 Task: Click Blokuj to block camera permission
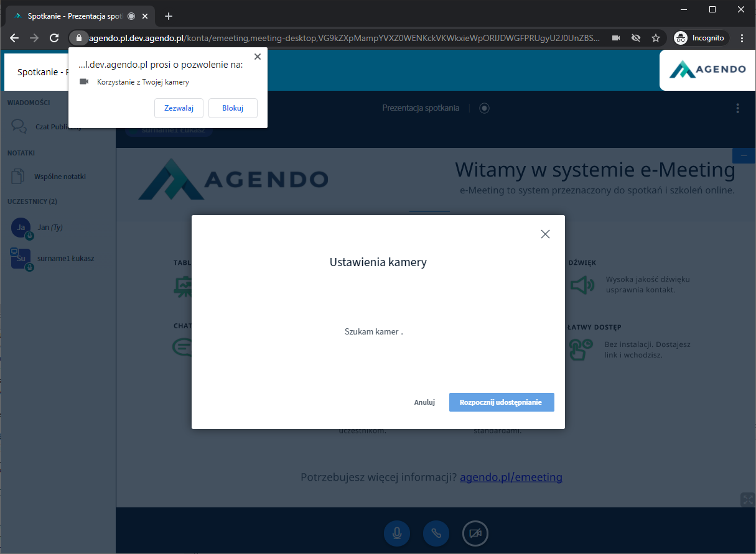click(233, 108)
